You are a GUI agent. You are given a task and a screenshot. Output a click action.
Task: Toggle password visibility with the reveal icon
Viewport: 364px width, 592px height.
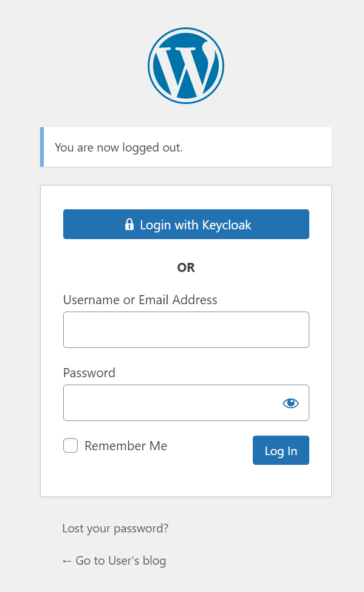coord(290,403)
